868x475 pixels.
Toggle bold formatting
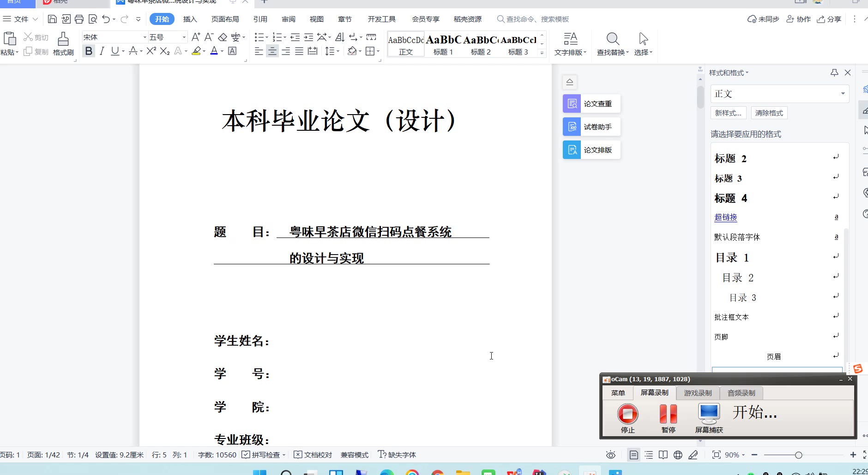[89, 51]
